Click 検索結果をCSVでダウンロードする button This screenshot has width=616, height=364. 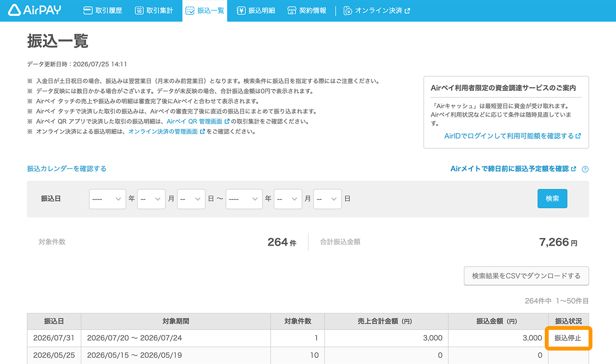click(526, 276)
